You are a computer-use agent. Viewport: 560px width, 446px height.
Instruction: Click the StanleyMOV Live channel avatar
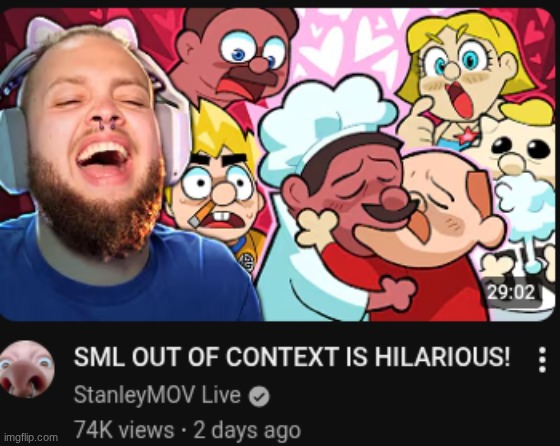[27, 369]
